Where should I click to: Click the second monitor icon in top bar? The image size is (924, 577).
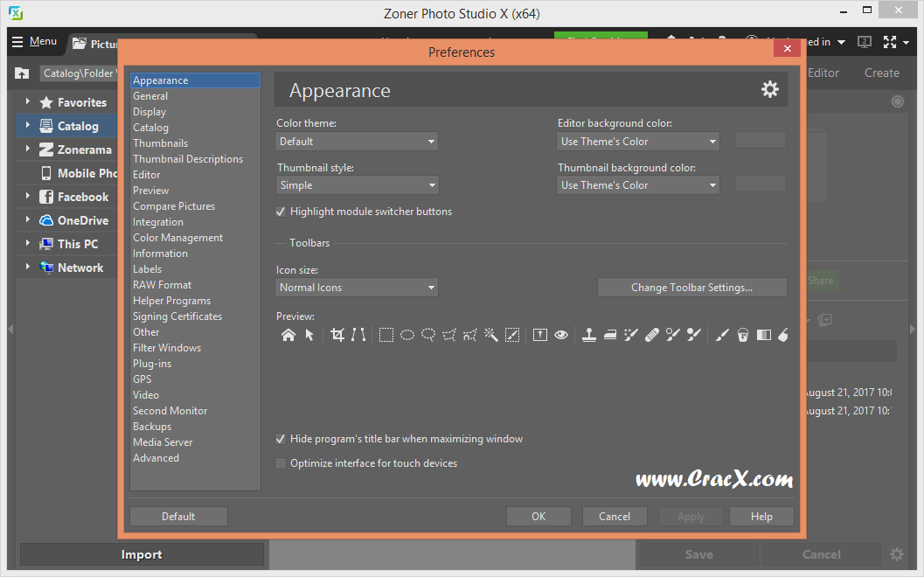pyautogui.click(x=865, y=42)
